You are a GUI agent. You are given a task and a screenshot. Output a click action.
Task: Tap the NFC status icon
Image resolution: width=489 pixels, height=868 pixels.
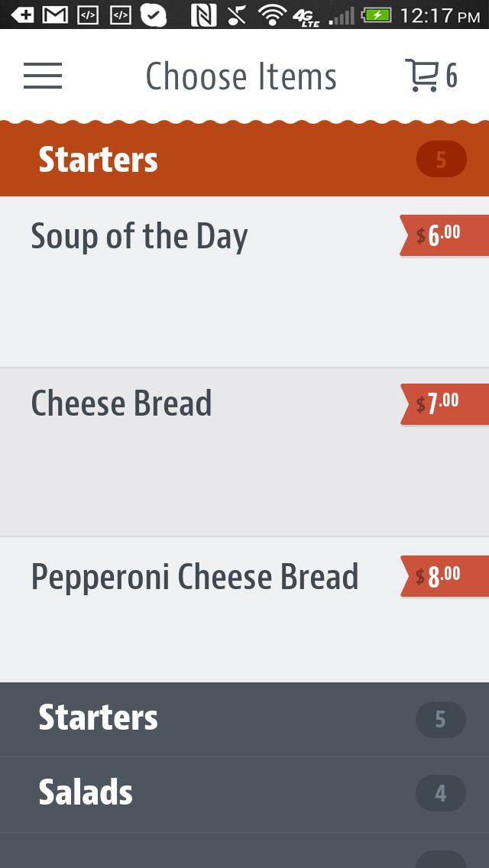pos(202,15)
